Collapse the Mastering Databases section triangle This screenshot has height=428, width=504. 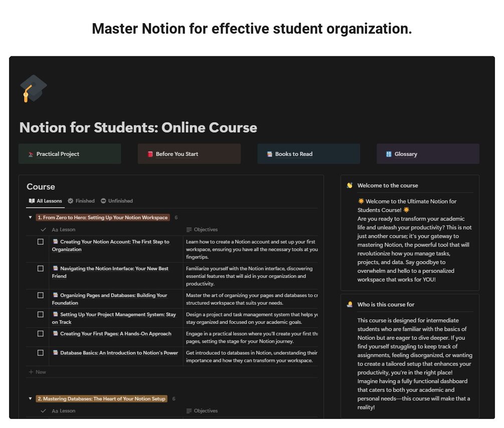point(30,398)
